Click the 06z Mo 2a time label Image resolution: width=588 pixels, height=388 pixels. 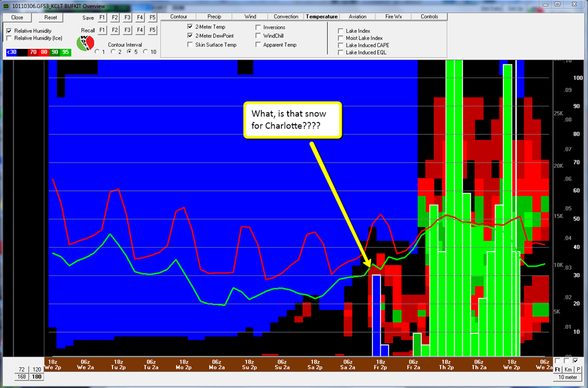click(x=216, y=365)
